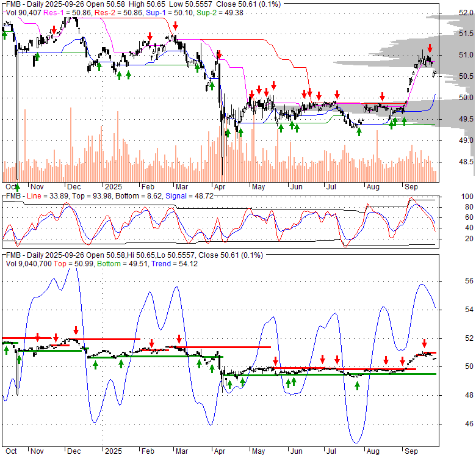Click the 'Vol 90,407' volume readout
This screenshot has height=455, width=476.
click(24, 13)
